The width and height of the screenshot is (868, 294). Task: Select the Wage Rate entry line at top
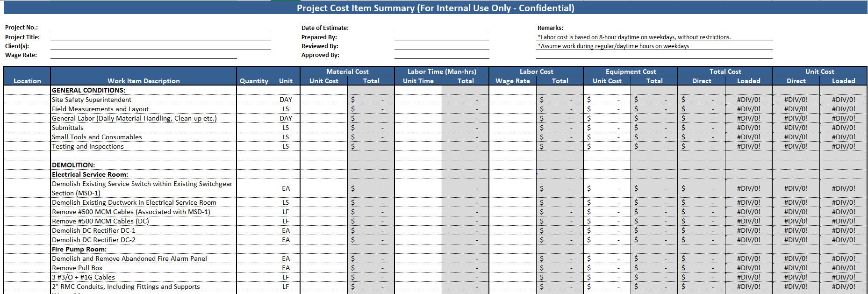coord(143,55)
